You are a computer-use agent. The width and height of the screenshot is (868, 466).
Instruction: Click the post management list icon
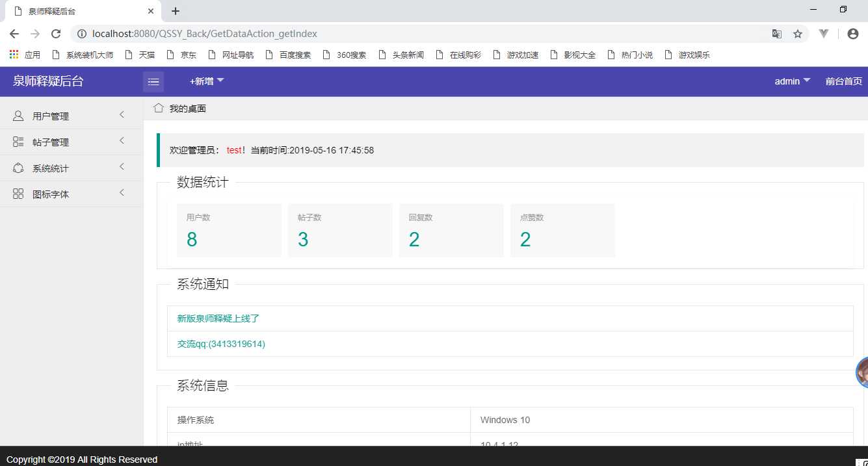coord(18,142)
